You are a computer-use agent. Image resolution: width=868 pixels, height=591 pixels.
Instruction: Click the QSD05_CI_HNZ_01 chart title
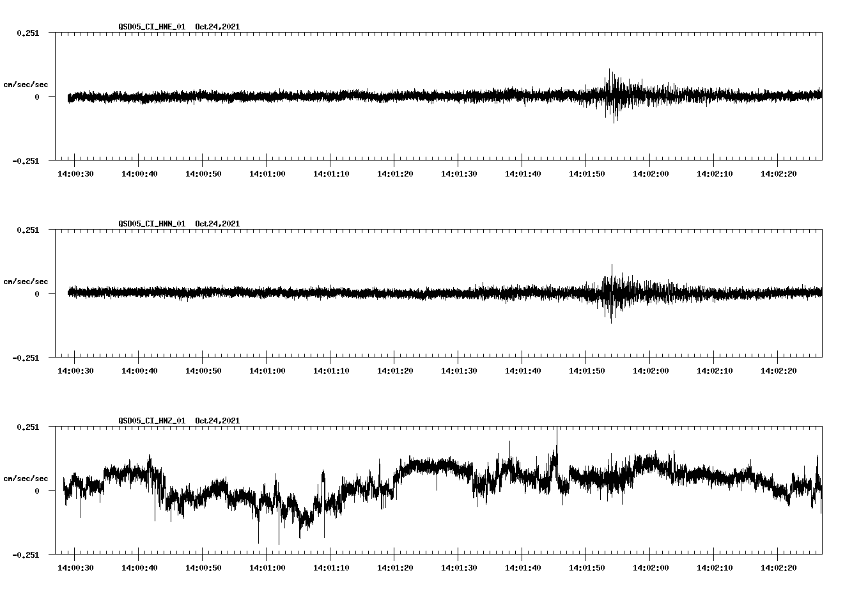click(152, 421)
